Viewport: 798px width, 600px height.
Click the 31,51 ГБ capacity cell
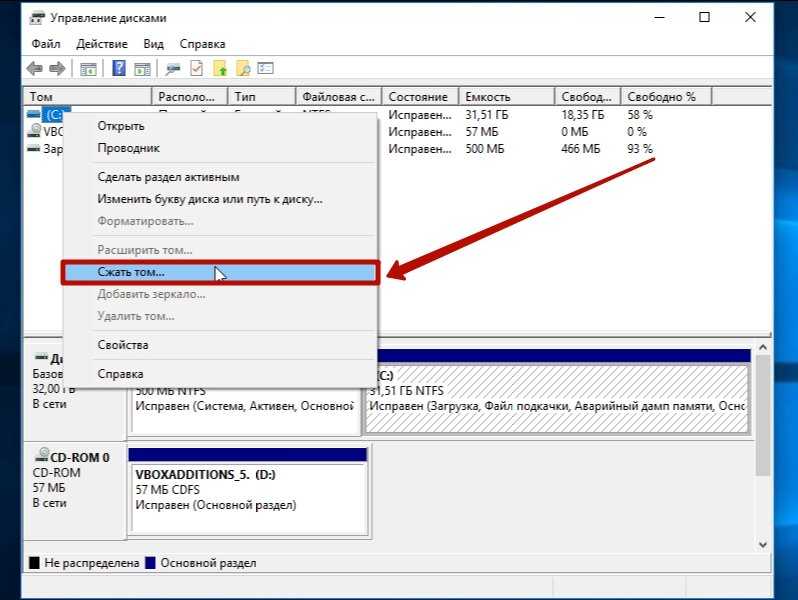[x=487, y=115]
